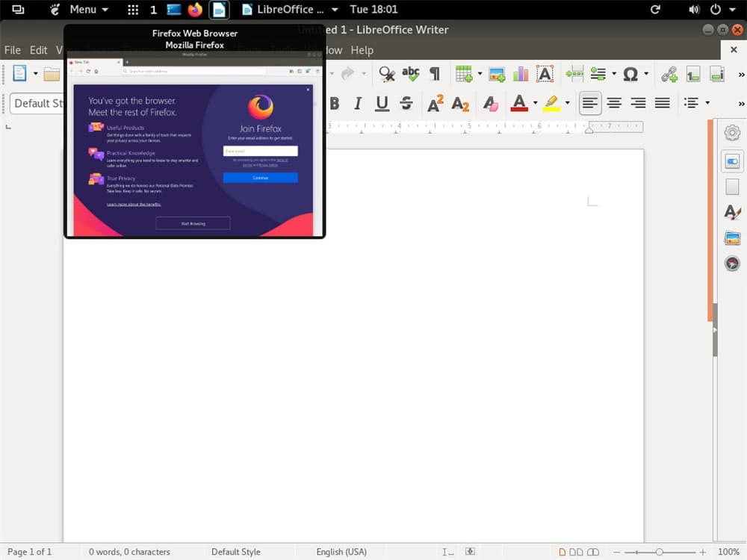Open the workspace grid icon in panel
Viewport: 747px width, 560px height.
133,10
